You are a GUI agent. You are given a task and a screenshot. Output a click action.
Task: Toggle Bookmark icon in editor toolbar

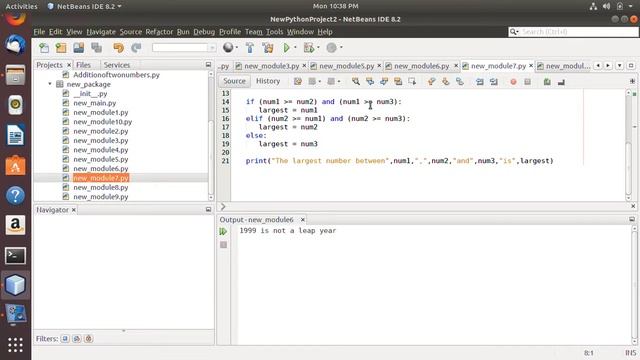click(460, 82)
